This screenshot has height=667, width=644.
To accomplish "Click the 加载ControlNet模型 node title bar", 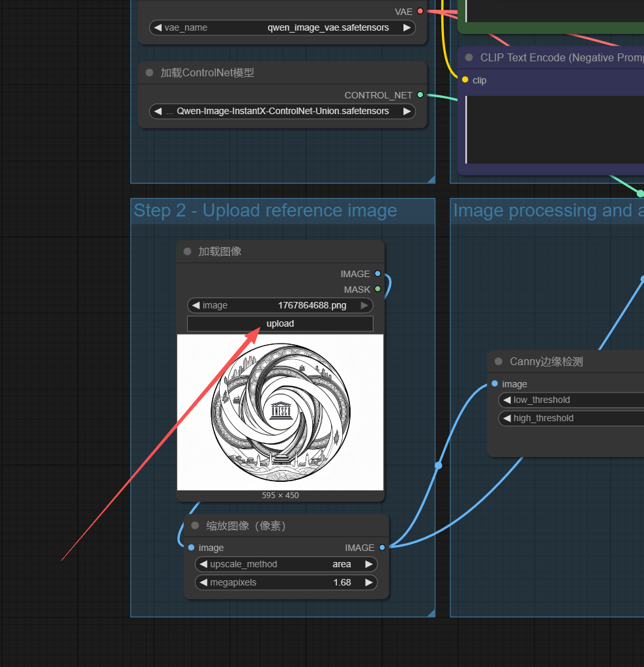I will pyautogui.click(x=282, y=73).
